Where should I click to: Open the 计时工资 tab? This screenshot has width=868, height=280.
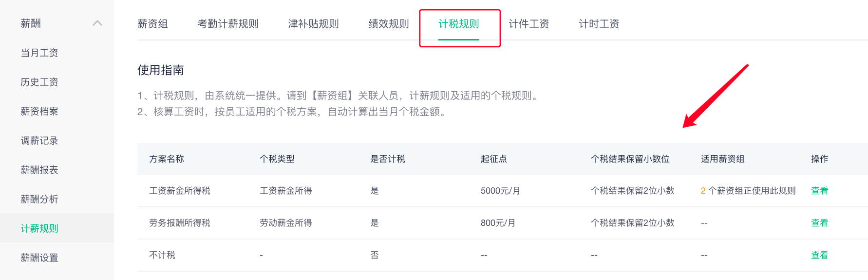[x=599, y=24]
